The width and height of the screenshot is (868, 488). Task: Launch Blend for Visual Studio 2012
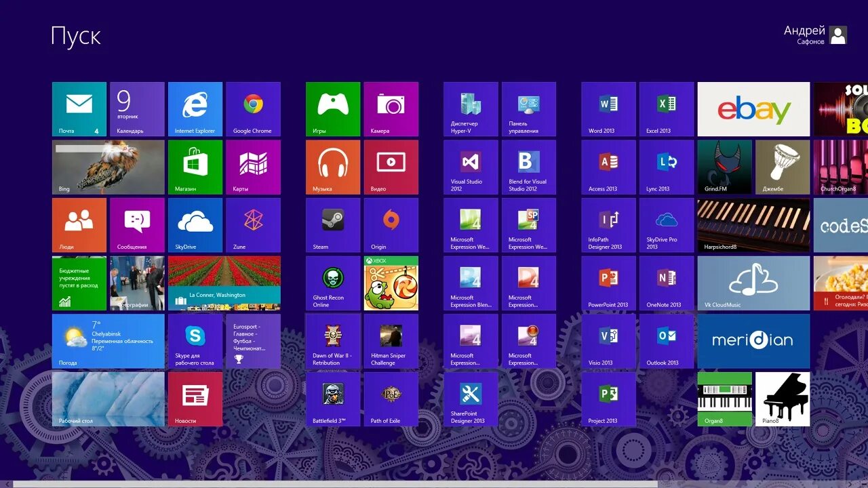(x=529, y=167)
